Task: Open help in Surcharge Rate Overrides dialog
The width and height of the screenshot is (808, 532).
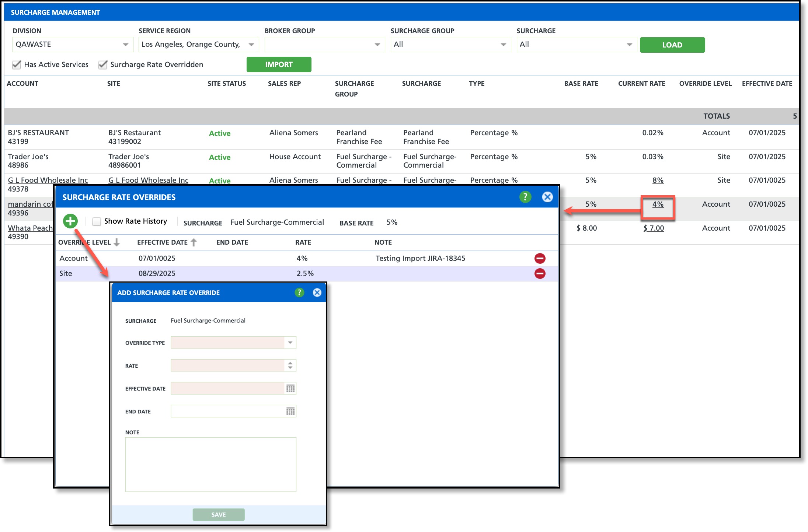Action: [525, 197]
